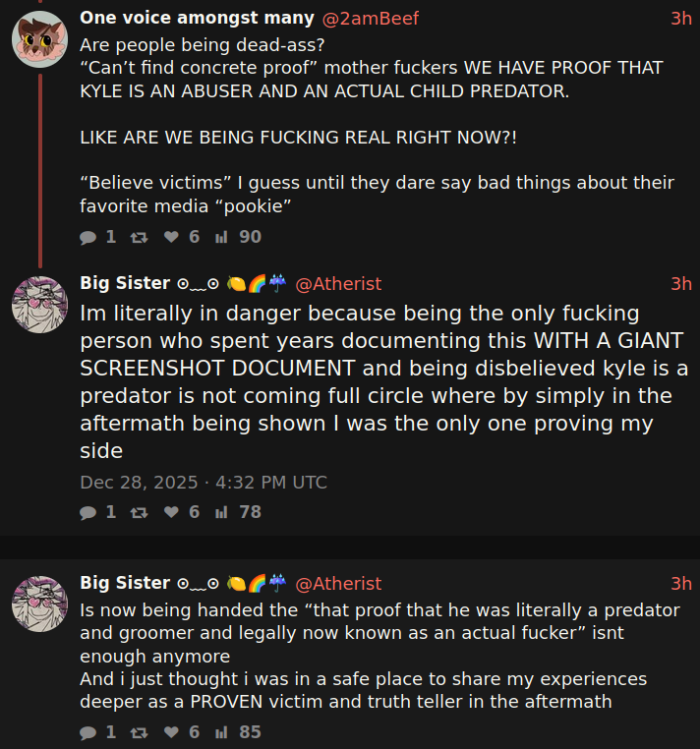The image size is (700, 749).
Task: Reply to the dated Big Sister post
Action: (88, 512)
